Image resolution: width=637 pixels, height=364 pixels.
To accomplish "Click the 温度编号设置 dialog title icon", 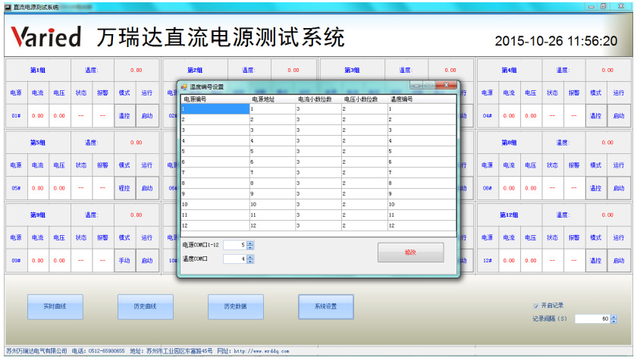I will pos(184,87).
